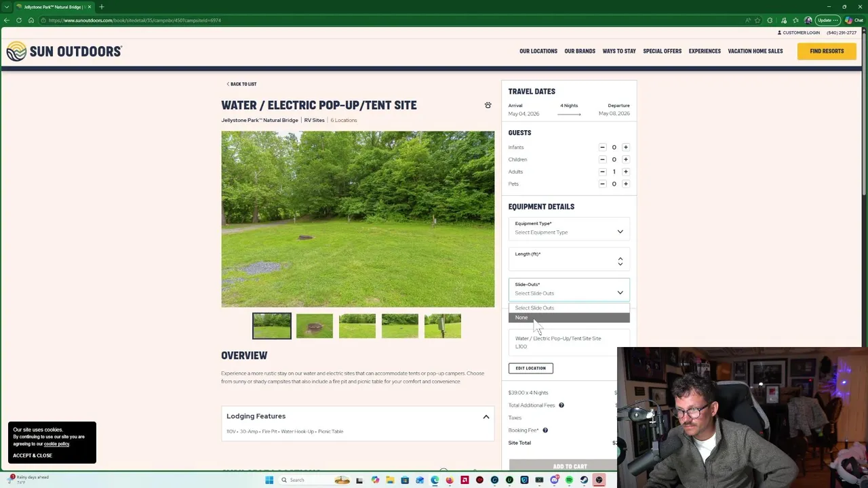Open Special Offers menu

coord(663,51)
